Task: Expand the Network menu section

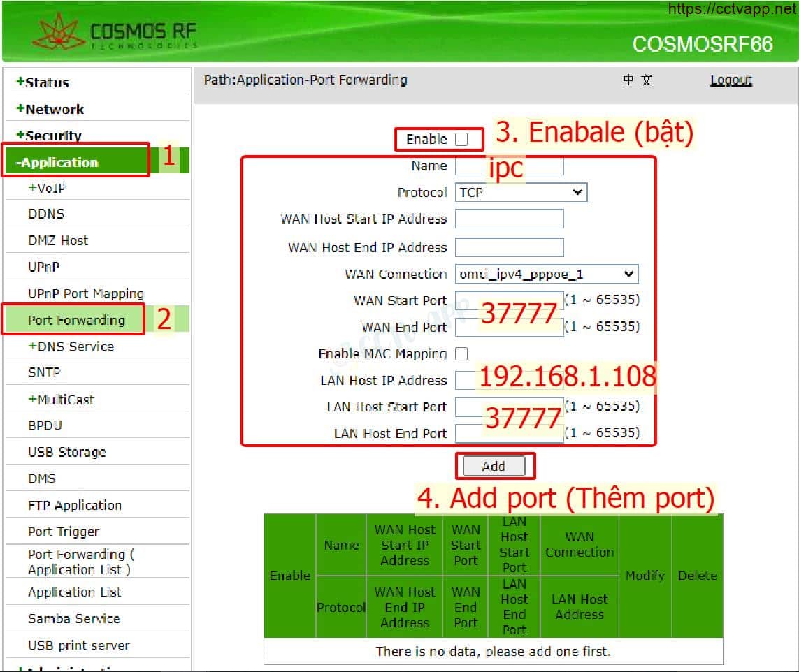Action: 50,109
